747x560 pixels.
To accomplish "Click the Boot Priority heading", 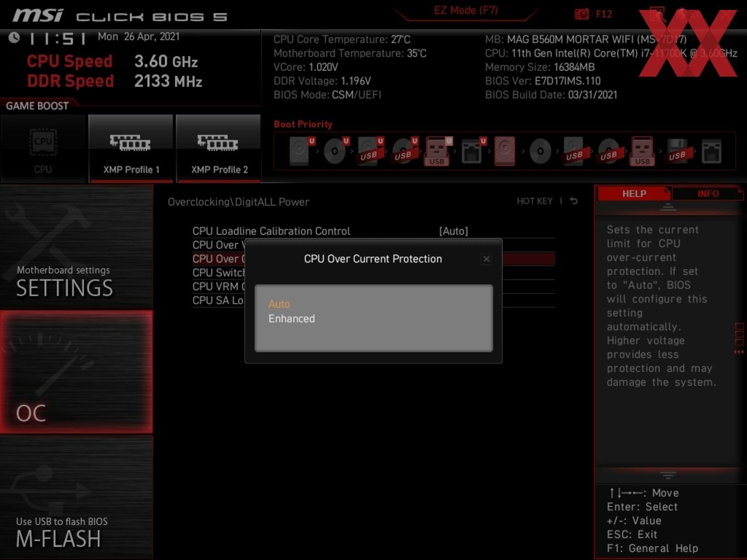I will (303, 124).
